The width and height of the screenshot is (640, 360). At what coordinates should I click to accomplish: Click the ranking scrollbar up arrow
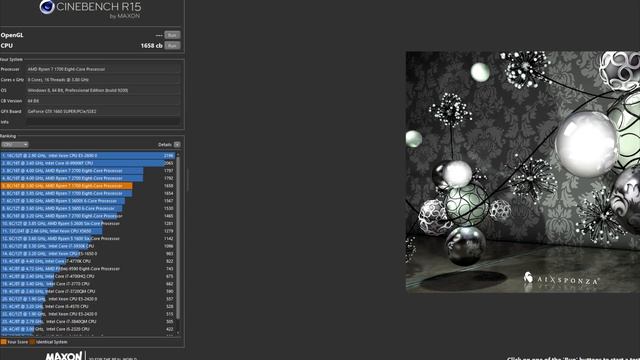coord(178,154)
